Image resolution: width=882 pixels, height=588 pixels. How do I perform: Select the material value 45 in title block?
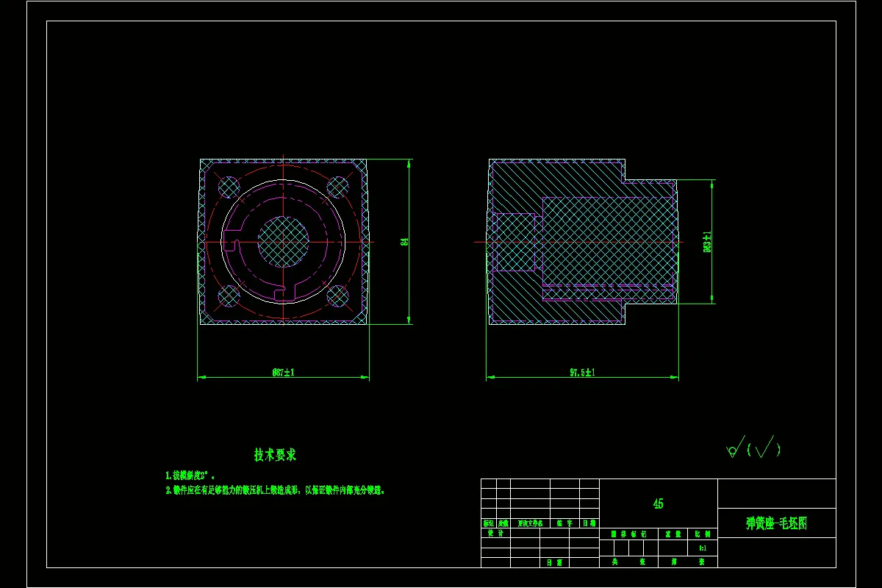tap(658, 503)
